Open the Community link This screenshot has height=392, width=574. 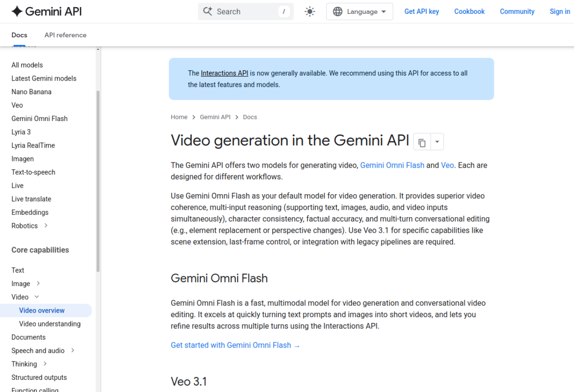tap(517, 12)
